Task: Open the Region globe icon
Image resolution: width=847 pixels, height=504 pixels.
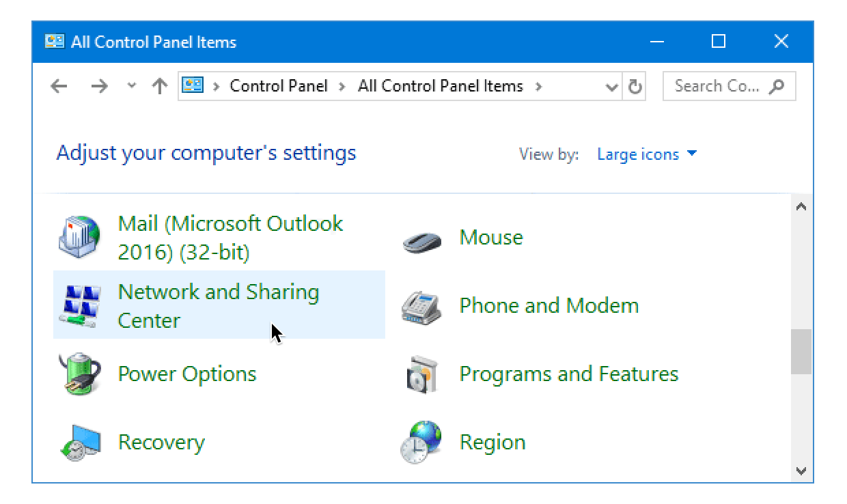Action: [x=421, y=442]
